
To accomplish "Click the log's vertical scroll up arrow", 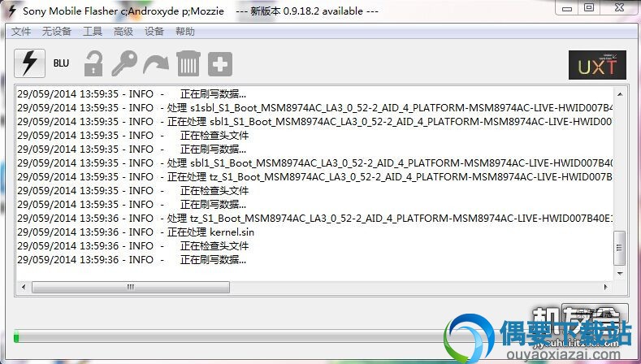I will click(620, 94).
